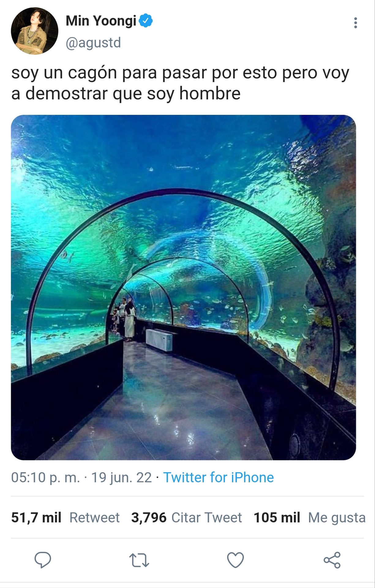375x588 pixels.
Task: Tap the reply speech bubble icon
Action: pos(43,560)
